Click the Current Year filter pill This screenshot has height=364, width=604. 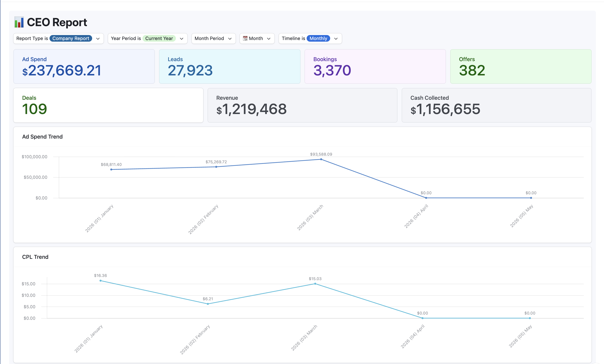(159, 38)
